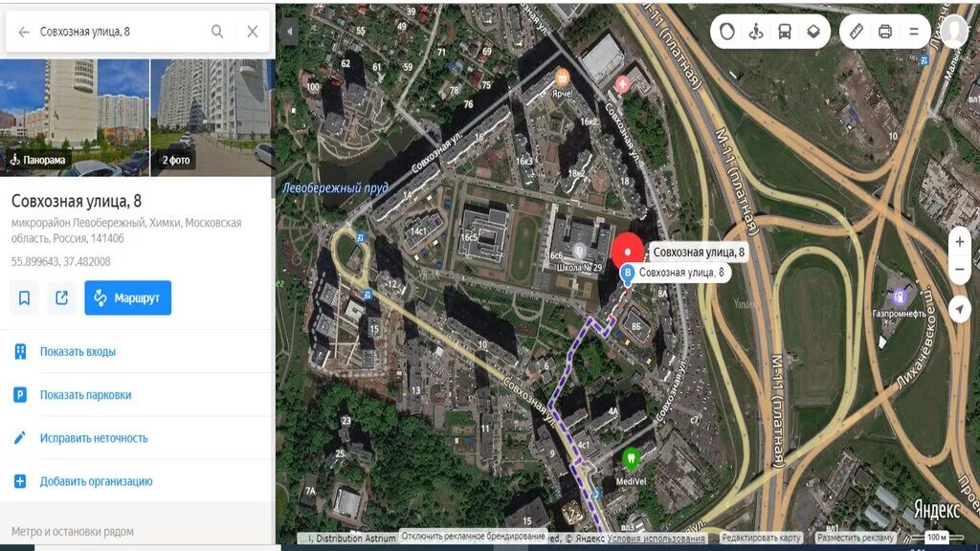
Task: Click the Ярче! store marker
Action: click(x=562, y=78)
